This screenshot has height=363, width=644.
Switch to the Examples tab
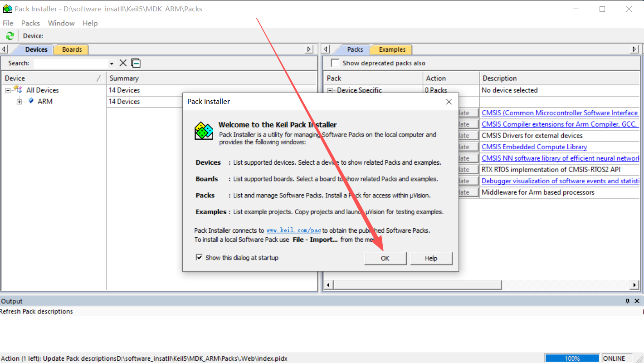point(392,49)
